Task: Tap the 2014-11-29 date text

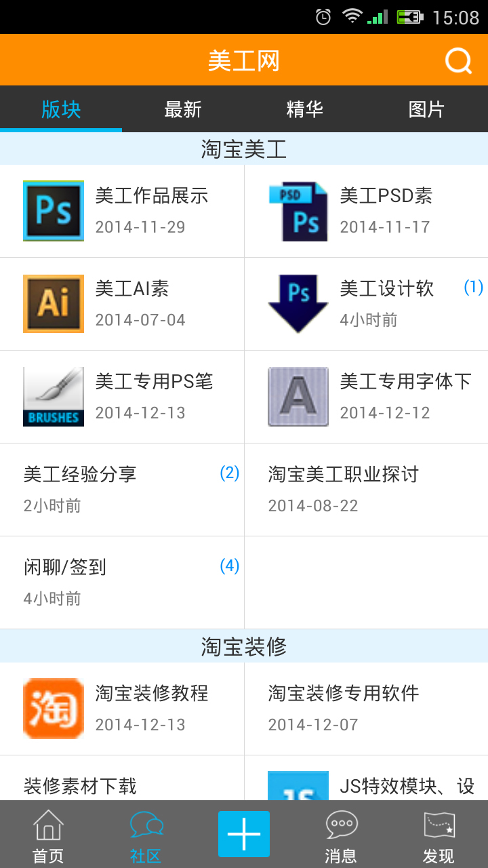Action: 140,227
